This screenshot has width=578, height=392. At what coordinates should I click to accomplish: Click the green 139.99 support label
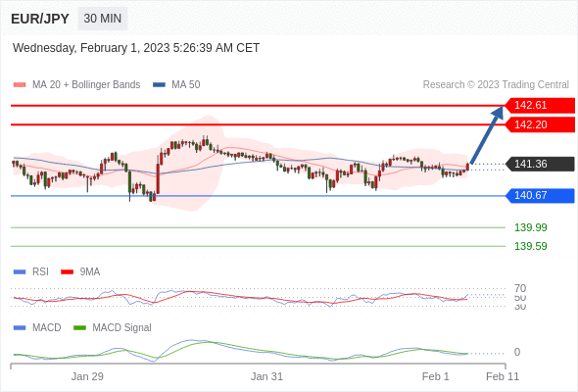(530, 227)
